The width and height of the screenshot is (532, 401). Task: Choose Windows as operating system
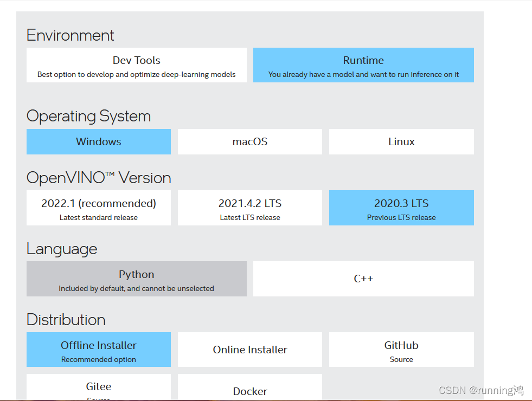pos(98,141)
